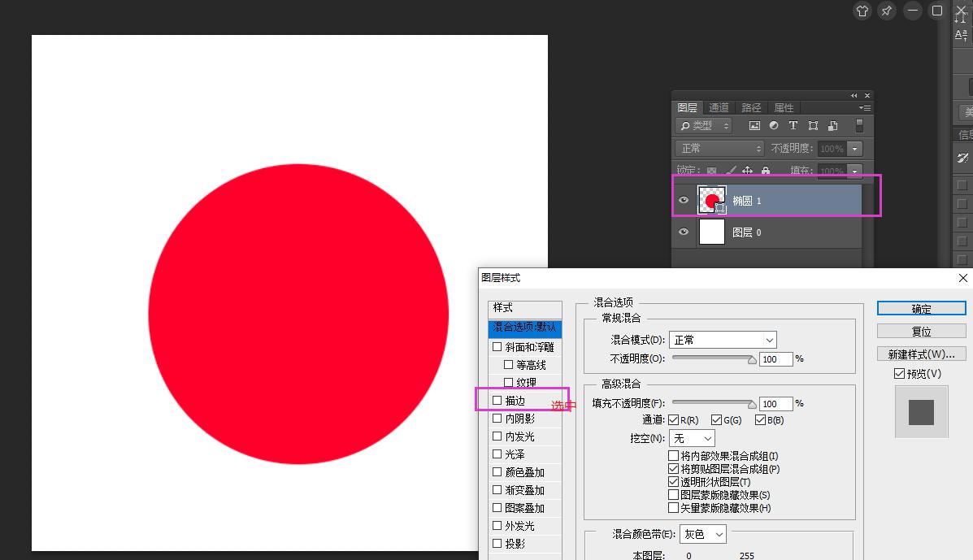Enable the 光泽 checkbox

click(x=497, y=454)
